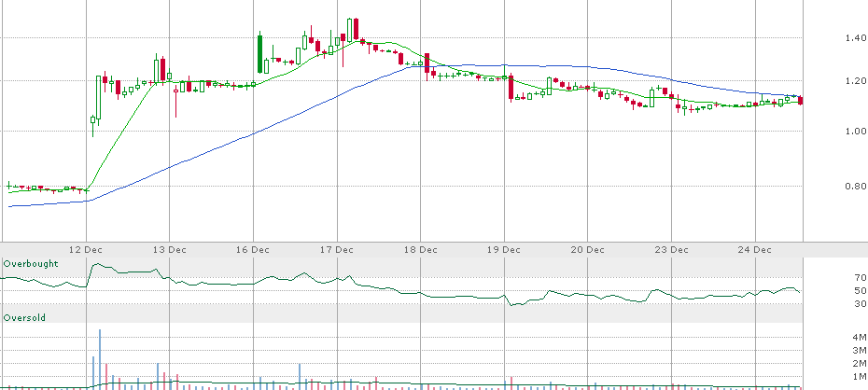Screen dimensions: 868x390
Task: Click the Oversold label in RSI panel
Action: coord(24,317)
